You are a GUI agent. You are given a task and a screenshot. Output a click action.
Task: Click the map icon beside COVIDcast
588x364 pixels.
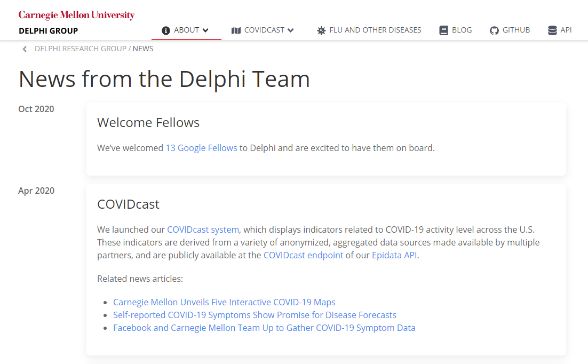pos(236,30)
